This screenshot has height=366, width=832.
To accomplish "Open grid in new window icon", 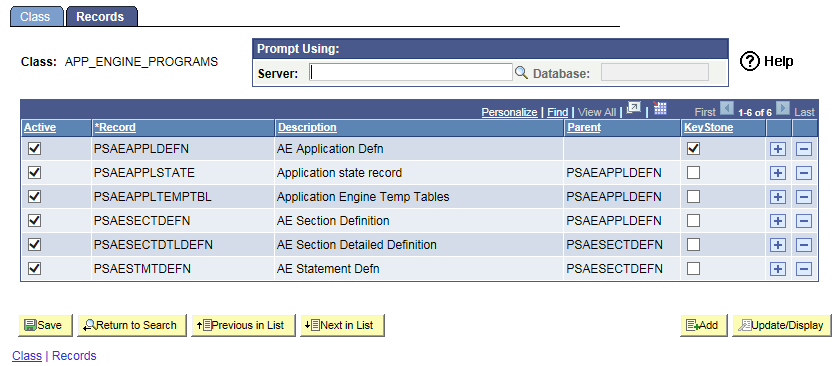I will (x=634, y=109).
